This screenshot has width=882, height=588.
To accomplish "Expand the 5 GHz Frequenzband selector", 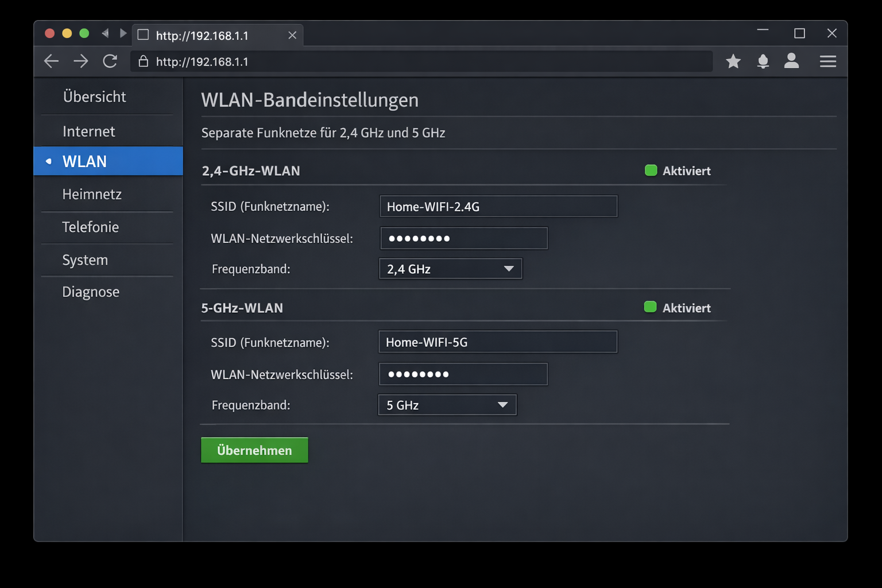I will point(447,404).
